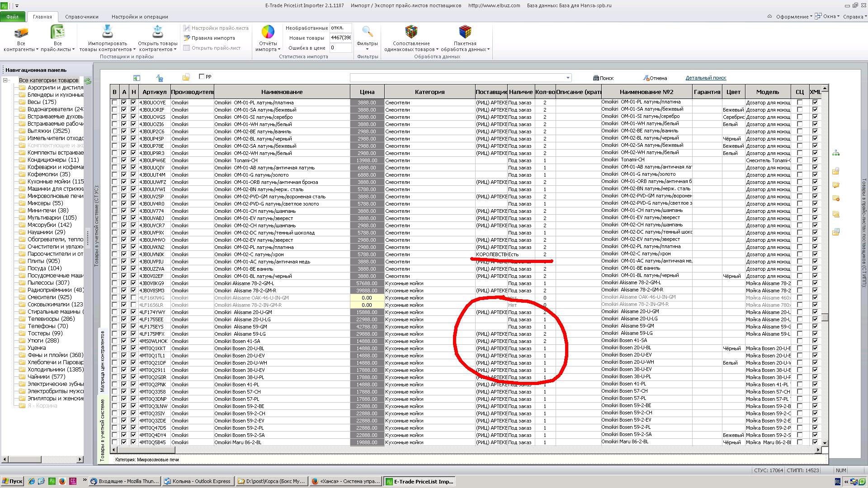868x488 pixels.
Task: Click the Отмена cancel button
Action: [655, 78]
